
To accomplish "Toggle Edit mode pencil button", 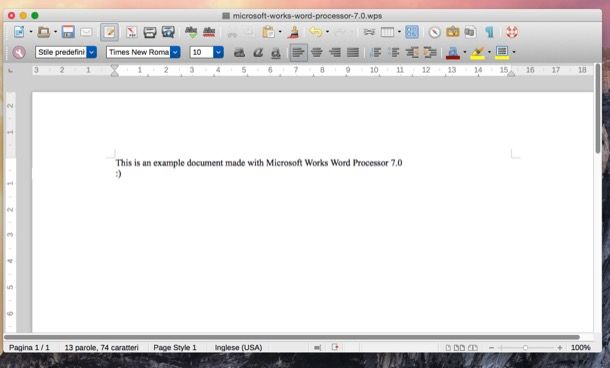I will [109, 32].
